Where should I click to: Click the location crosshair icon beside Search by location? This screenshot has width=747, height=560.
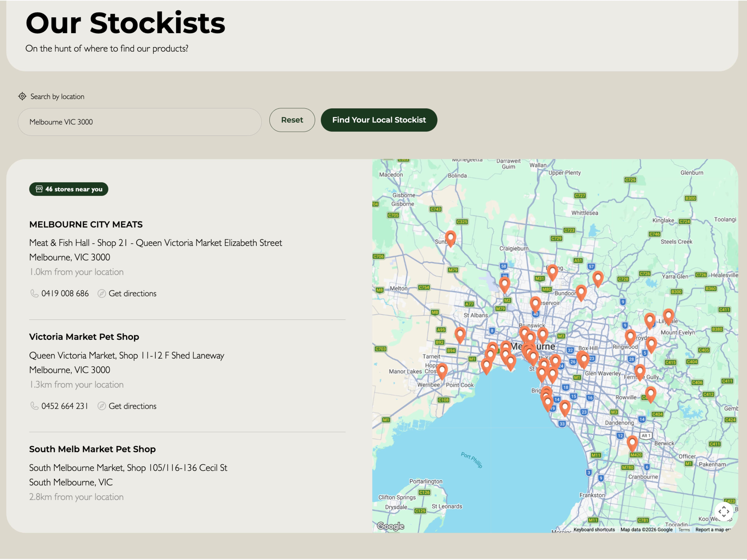[x=22, y=96]
